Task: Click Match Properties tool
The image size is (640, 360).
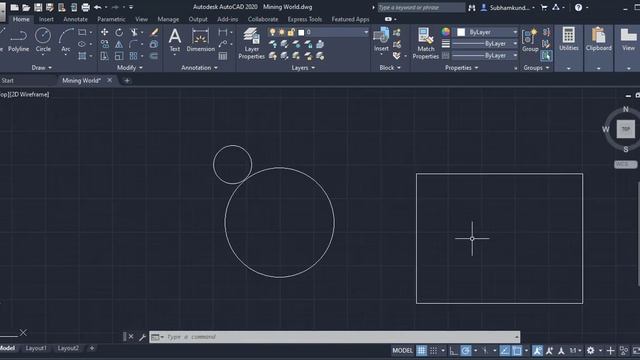Action: [425, 43]
